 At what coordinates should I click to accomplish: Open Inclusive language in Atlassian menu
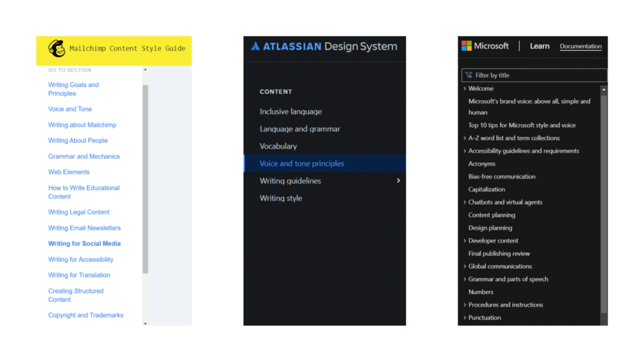click(291, 112)
